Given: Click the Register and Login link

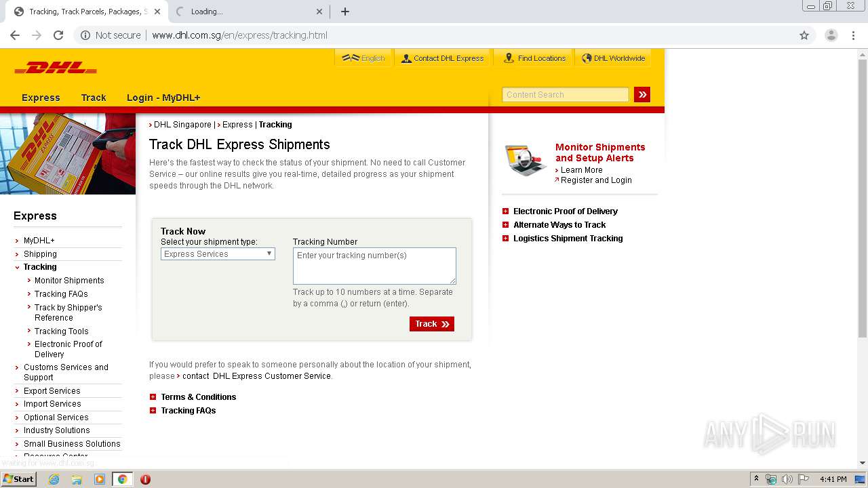Looking at the screenshot, I should [596, 180].
